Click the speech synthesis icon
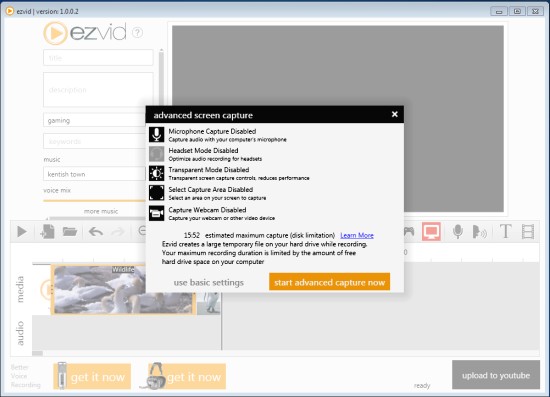 [x=479, y=232]
